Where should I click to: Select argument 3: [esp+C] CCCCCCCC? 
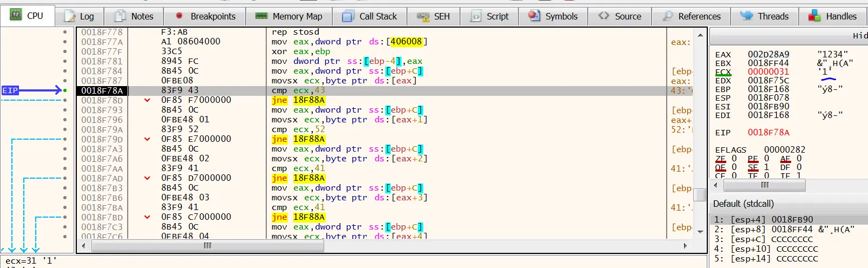764,239
